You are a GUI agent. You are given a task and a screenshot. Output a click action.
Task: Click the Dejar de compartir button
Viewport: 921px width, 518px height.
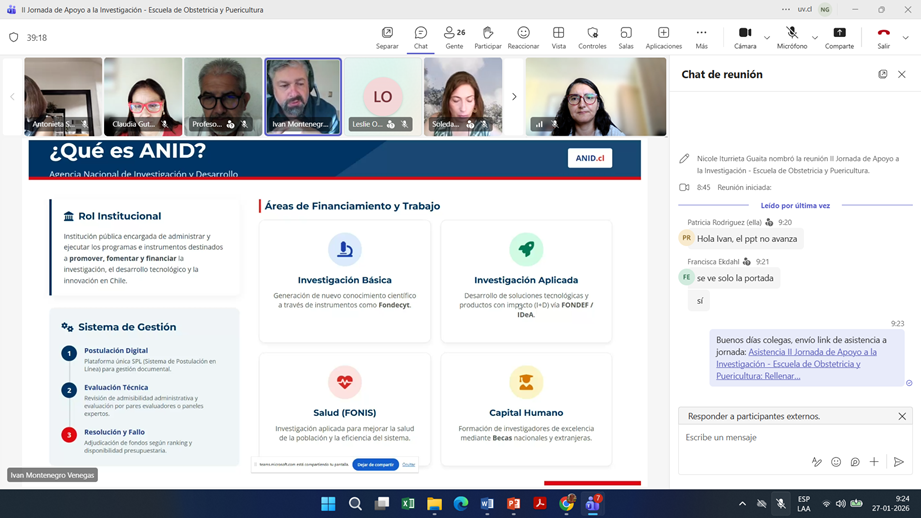pyautogui.click(x=375, y=464)
